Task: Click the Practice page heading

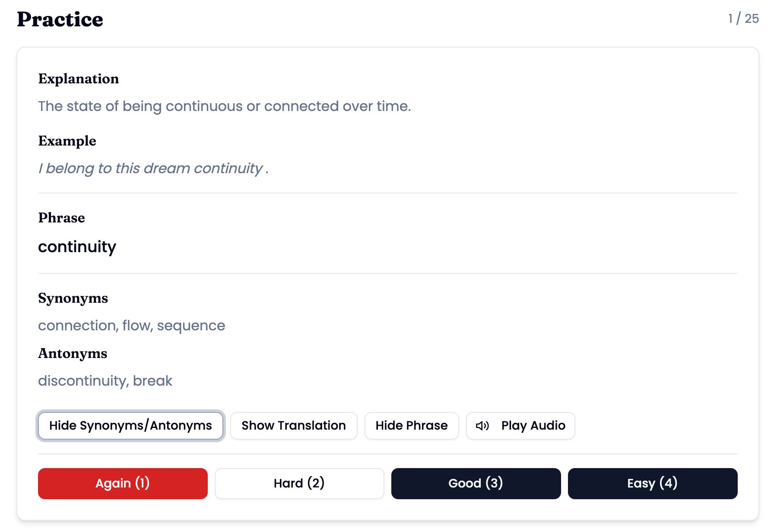Action: (60, 19)
